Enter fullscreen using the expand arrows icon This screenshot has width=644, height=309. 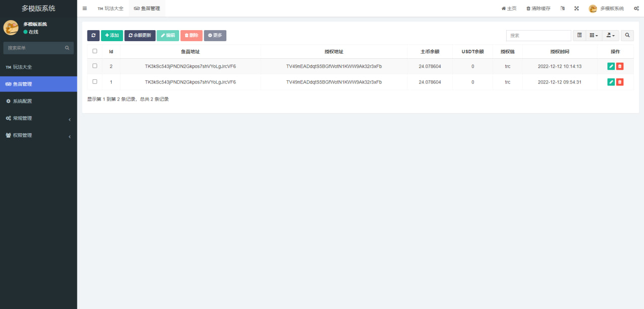[x=577, y=9]
